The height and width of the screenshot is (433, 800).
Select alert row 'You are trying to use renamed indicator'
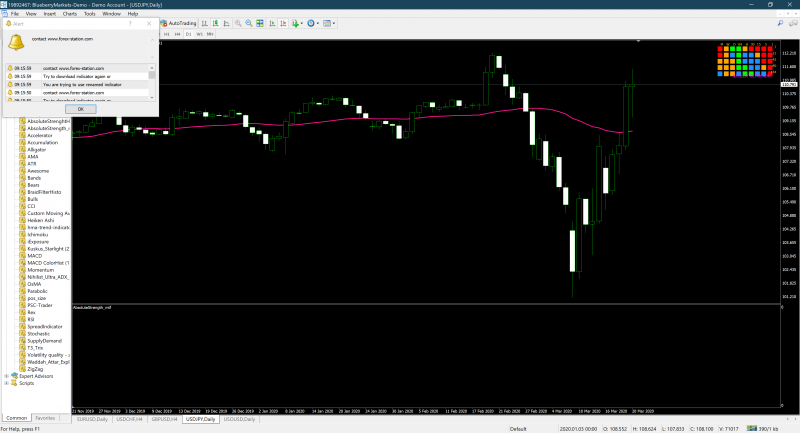coord(77,85)
